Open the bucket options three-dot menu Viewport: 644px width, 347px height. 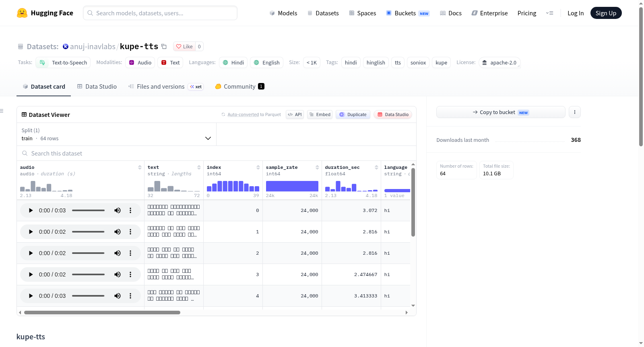[x=575, y=112]
